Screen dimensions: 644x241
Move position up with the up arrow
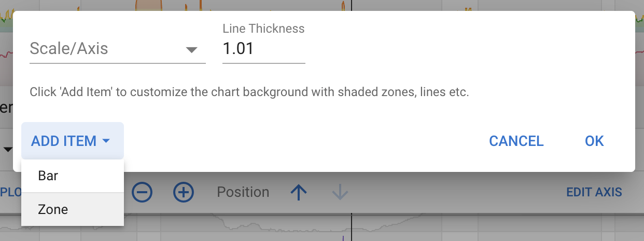[x=298, y=192]
